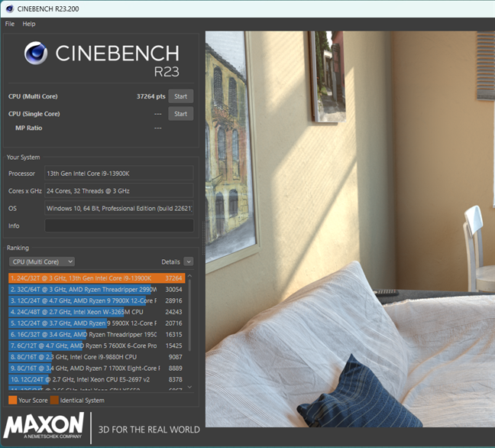
Task: Click the Details label in Ranking
Action: 170,262
